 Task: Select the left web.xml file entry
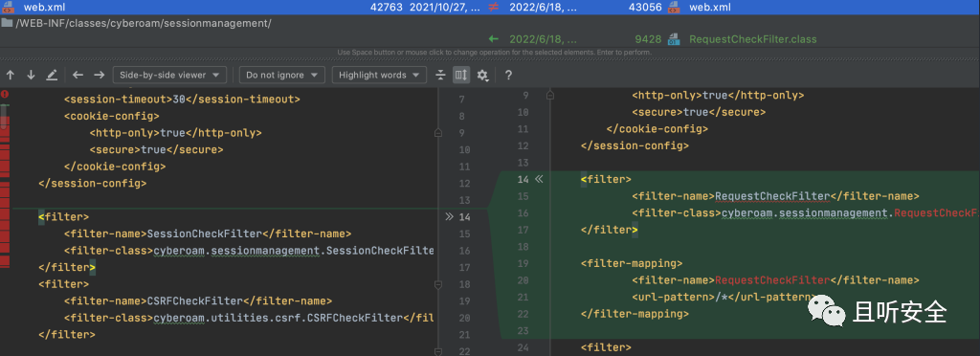coord(44,8)
